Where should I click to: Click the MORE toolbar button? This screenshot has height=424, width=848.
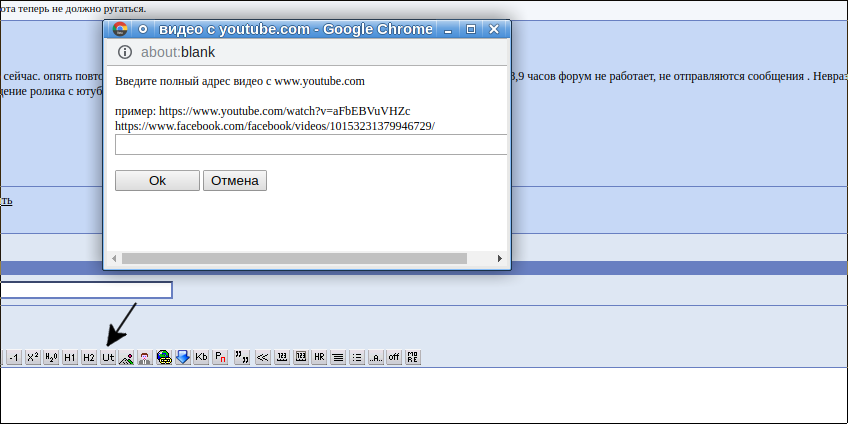(x=413, y=357)
